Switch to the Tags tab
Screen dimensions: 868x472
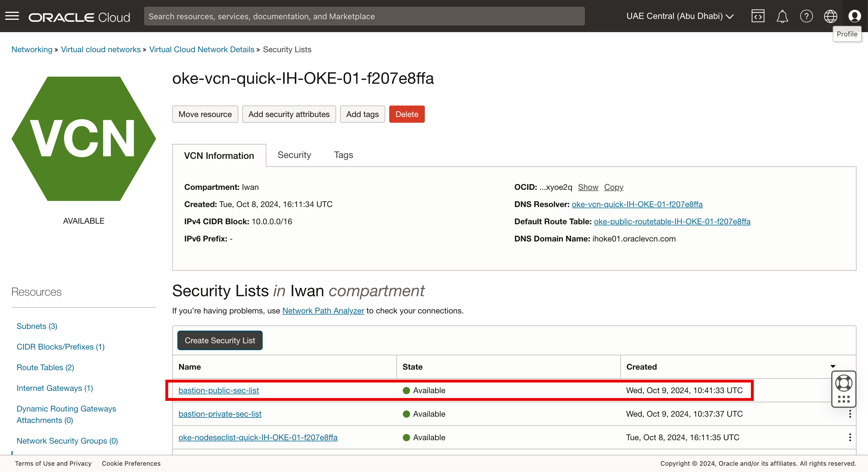[343, 155]
